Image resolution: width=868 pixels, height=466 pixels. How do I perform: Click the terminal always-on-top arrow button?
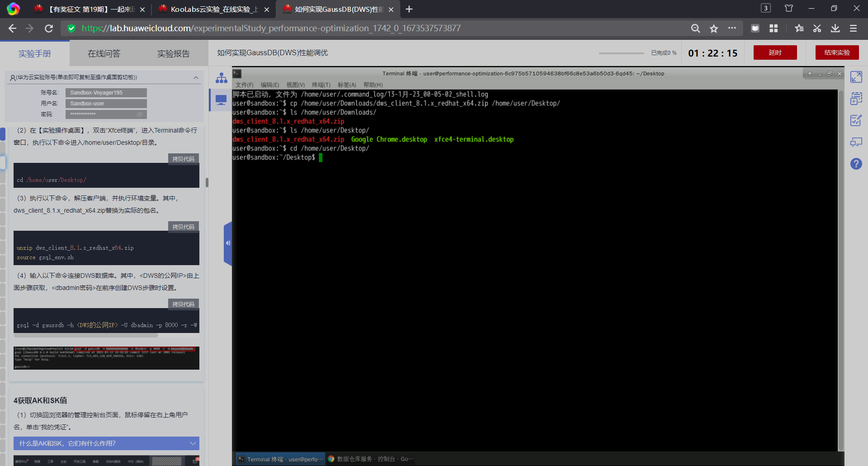tap(810, 74)
